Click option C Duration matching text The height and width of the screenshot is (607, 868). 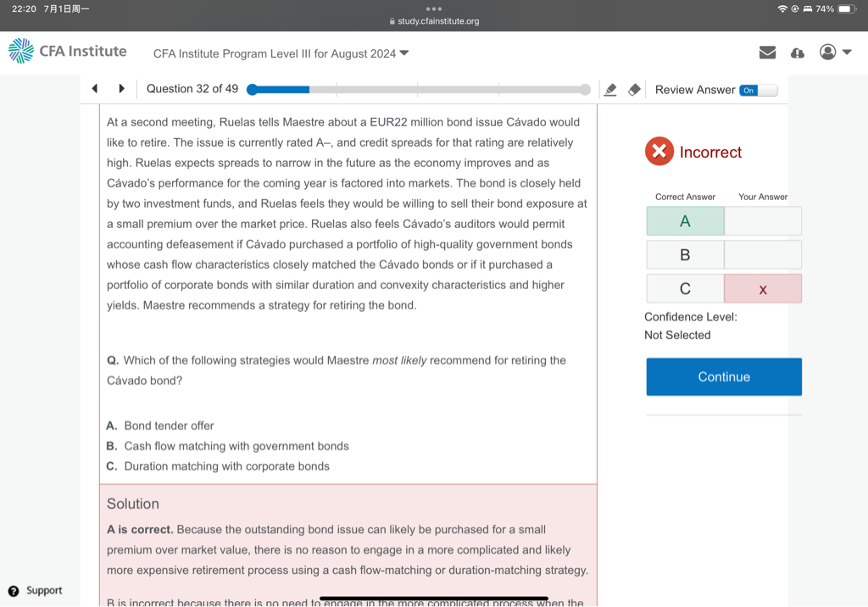tap(226, 466)
